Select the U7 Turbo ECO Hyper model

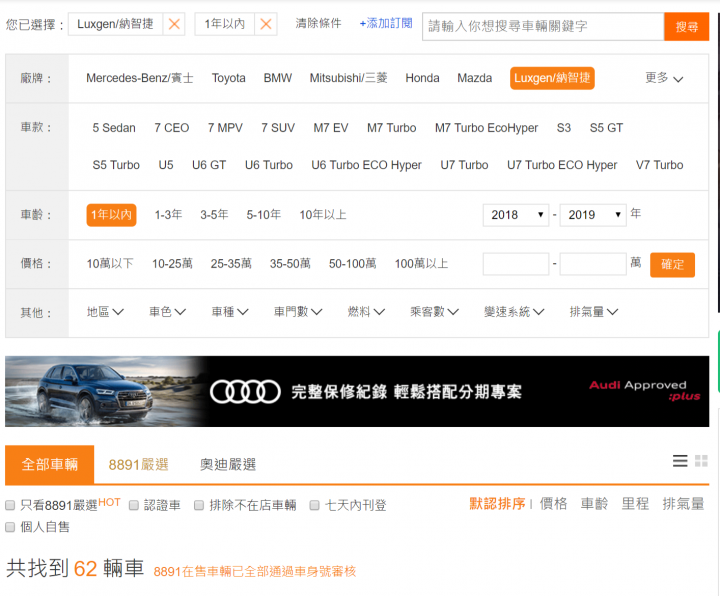(x=562, y=165)
